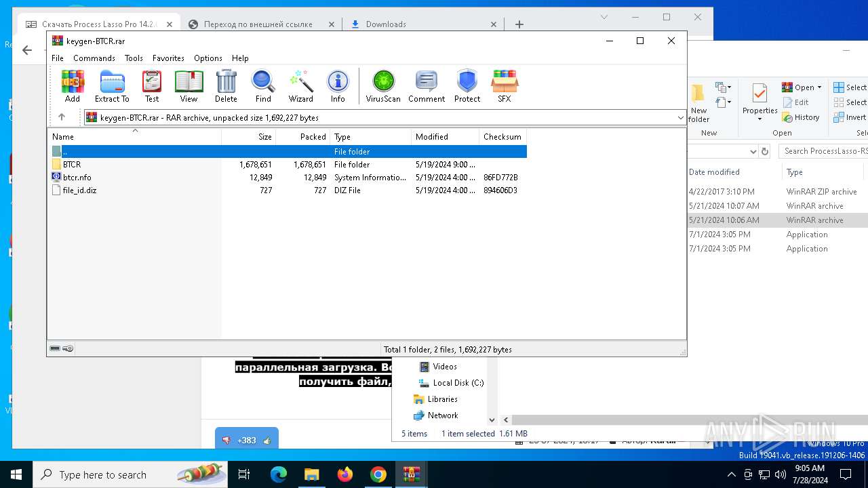Open the Tools menu

click(x=134, y=58)
